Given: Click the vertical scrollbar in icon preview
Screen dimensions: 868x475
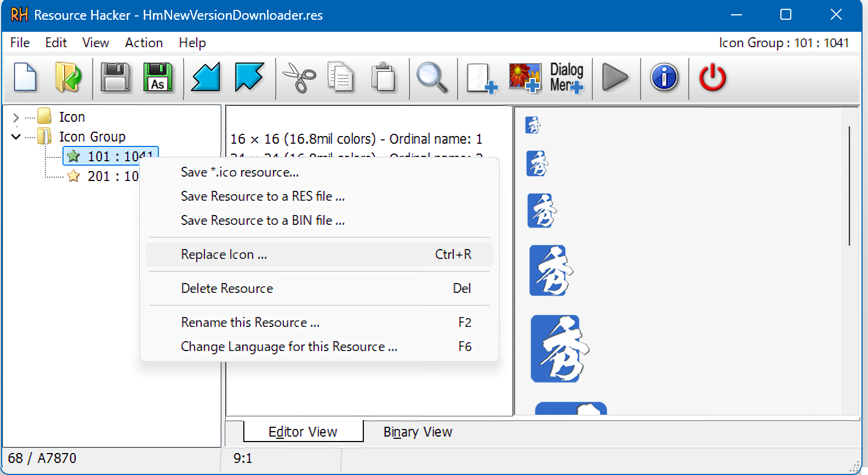Looking at the screenshot, I should (x=849, y=186).
